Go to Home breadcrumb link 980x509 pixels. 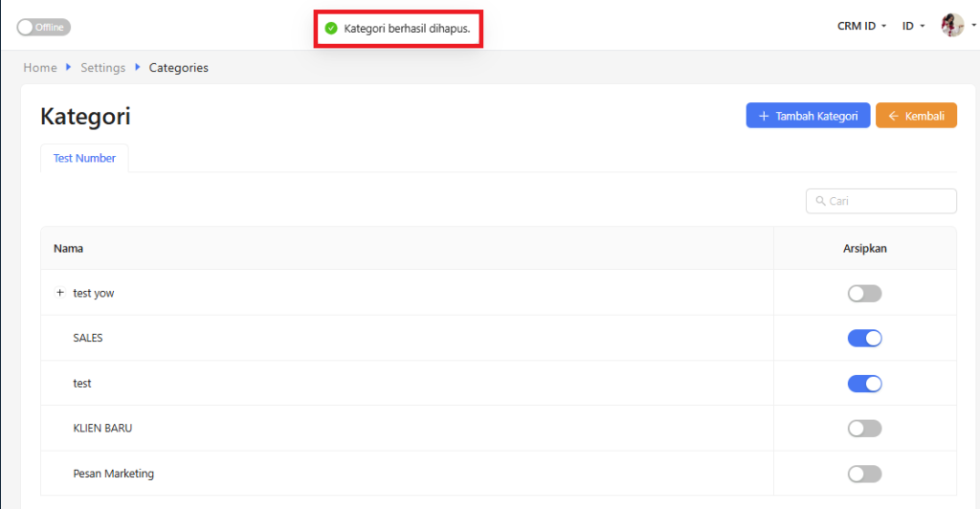40,68
